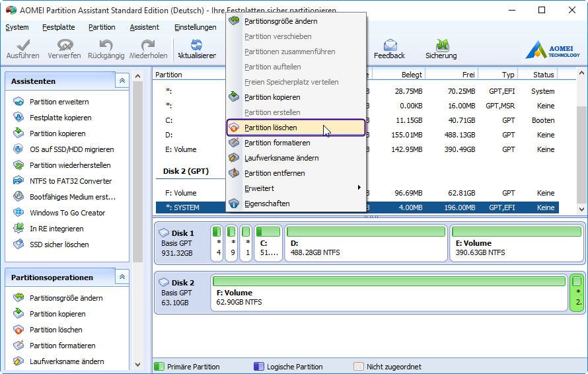Choose Laufwerksname ändern in context menu
Viewport: 588px width, 374px height.
pos(296,158)
